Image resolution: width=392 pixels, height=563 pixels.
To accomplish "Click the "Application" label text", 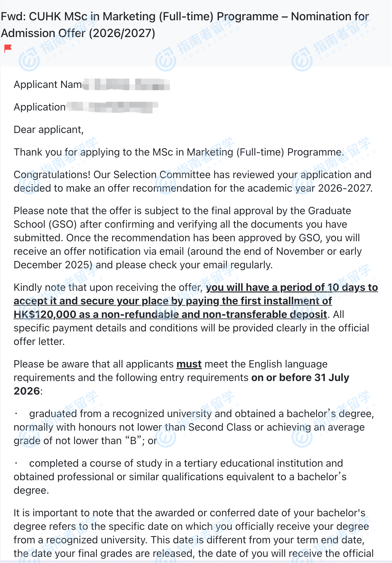I will pyautogui.click(x=40, y=107).
